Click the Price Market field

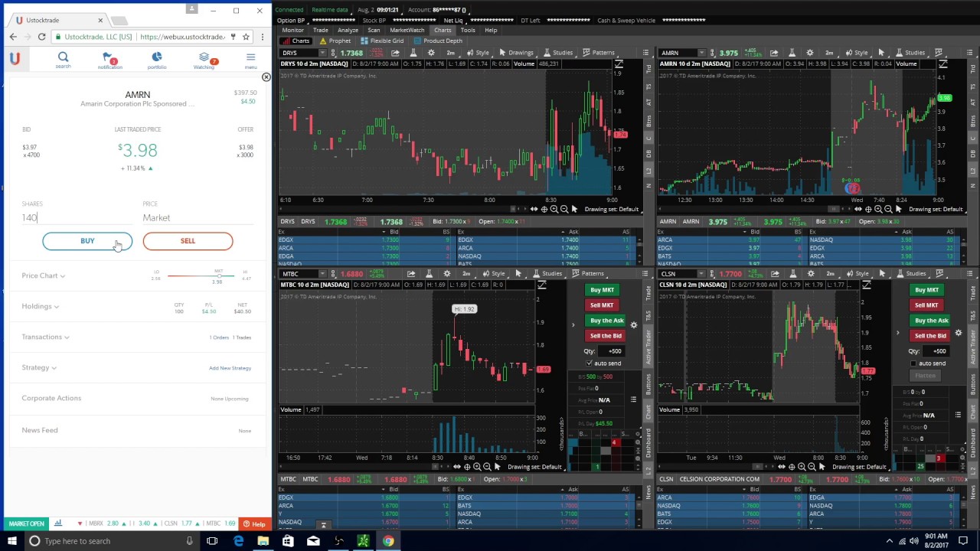tap(198, 218)
